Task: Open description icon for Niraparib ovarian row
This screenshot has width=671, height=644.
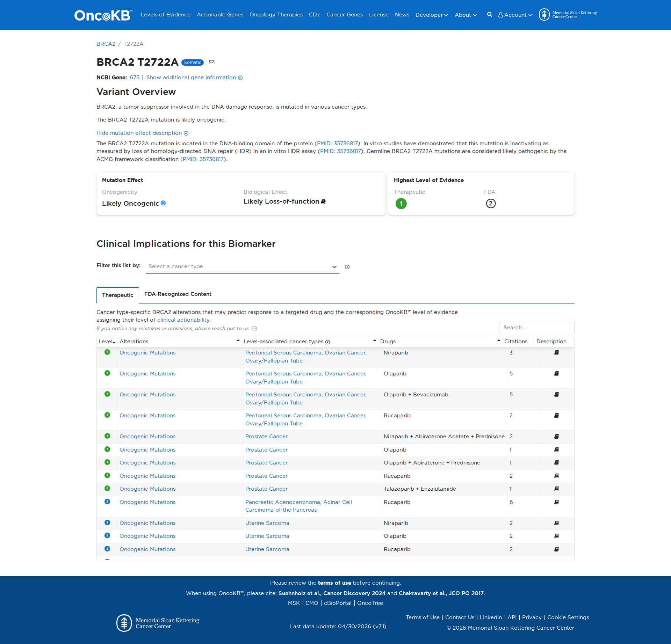Action: [x=557, y=353]
